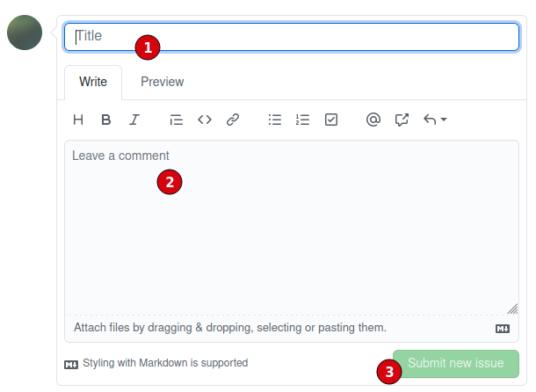This screenshot has height=392, width=536.
Task: Select the Write tab
Action: (93, 82)
